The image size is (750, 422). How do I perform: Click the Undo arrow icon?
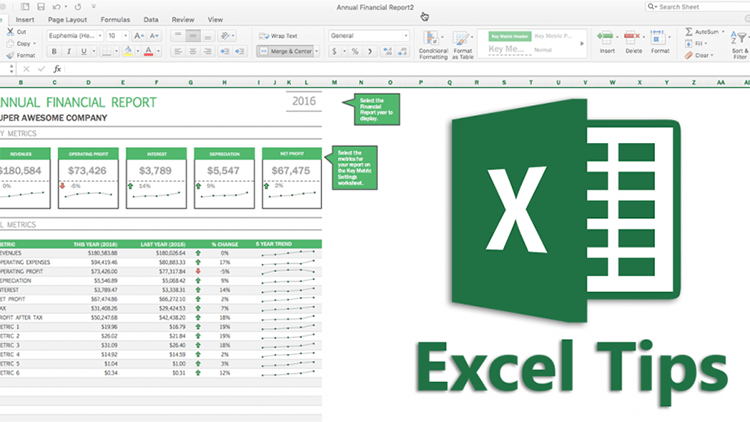pos(56,7)
